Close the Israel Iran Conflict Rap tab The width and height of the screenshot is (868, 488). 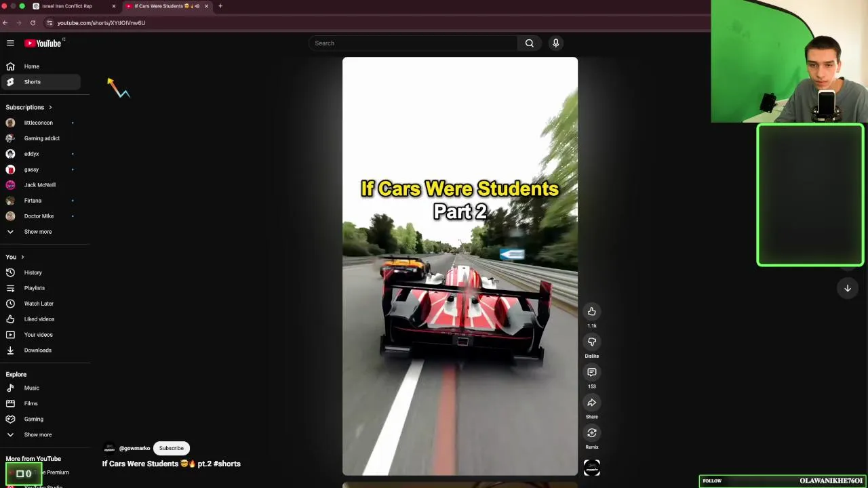[113, 6]
